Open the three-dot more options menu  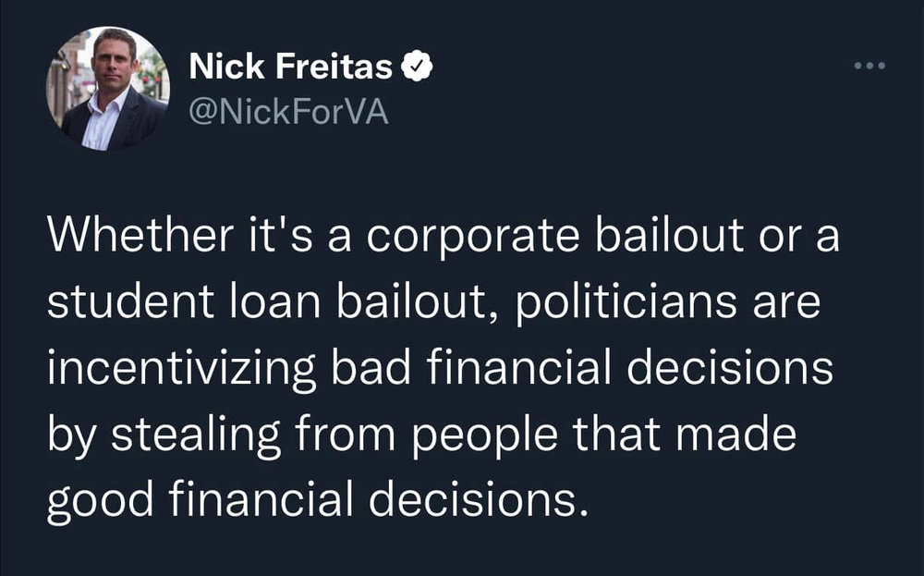[x=869, y=67]
